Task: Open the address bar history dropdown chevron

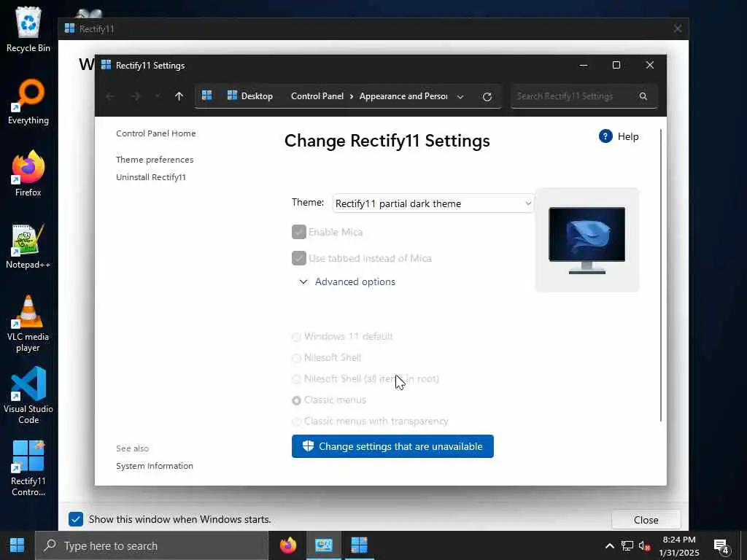Action: tap(460, 97)
